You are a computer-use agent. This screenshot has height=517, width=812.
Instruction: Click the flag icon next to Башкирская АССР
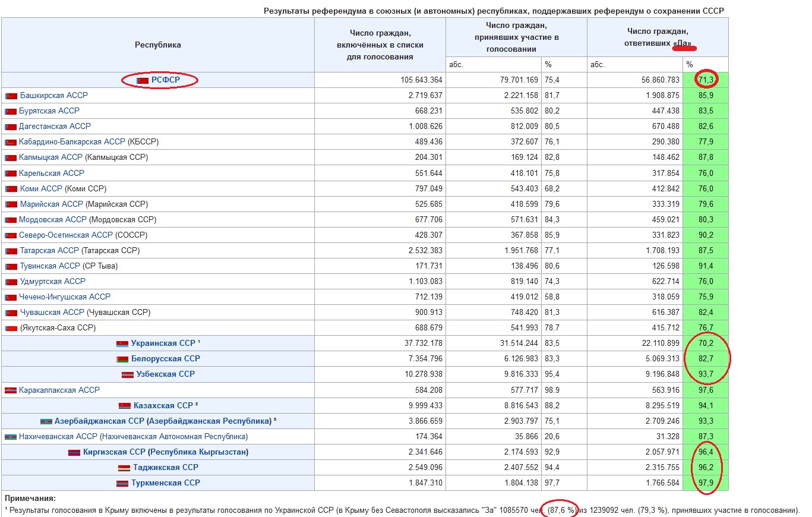[x=11, y=96]
